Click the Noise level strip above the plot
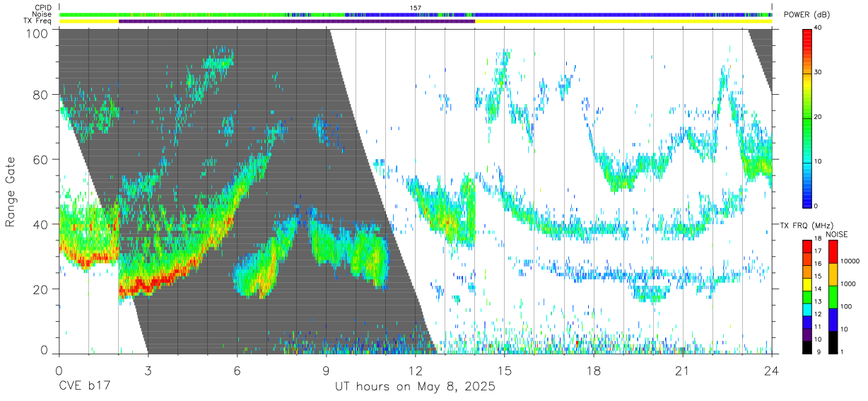 (x=416, y=14)
